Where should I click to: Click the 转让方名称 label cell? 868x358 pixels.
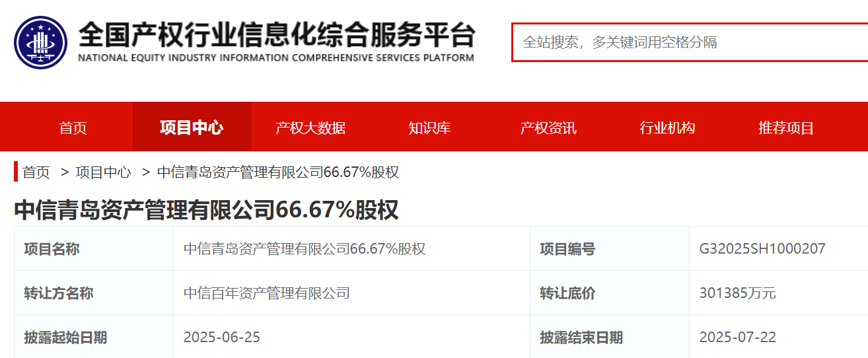[x=94, y=293]
